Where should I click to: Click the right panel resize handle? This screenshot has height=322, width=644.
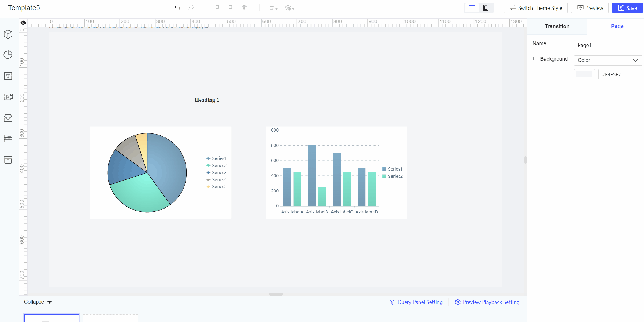(525, 160)
